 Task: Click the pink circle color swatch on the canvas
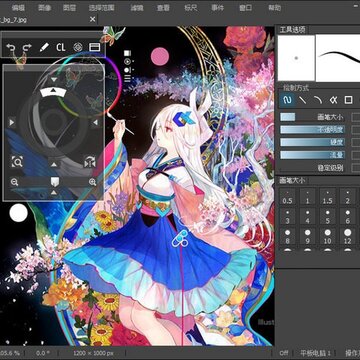[x=160, y=56]
